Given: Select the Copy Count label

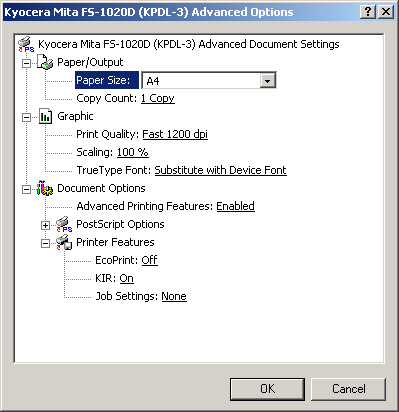Looking at the screenshot, I should point(106,98).
